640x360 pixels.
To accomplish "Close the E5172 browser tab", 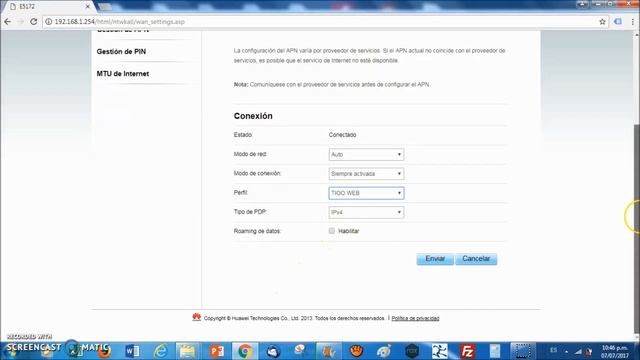I will click(x=87, y=7).
